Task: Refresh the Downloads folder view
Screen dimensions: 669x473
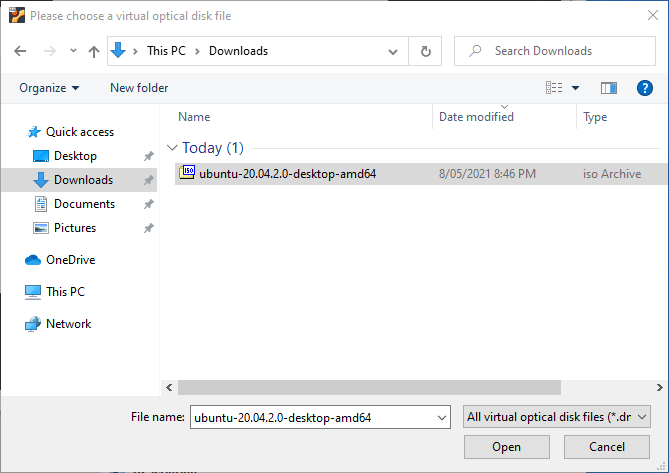Action: point(425,52)
